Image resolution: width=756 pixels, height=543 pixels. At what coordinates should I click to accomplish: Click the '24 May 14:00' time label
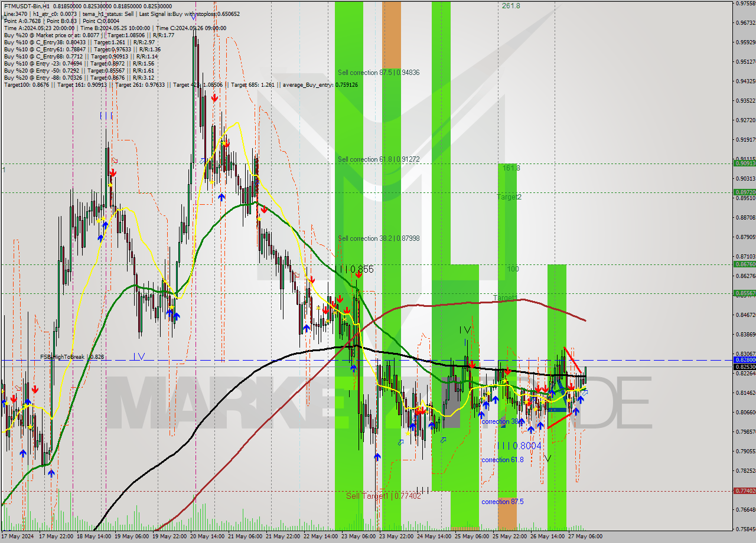434,537
